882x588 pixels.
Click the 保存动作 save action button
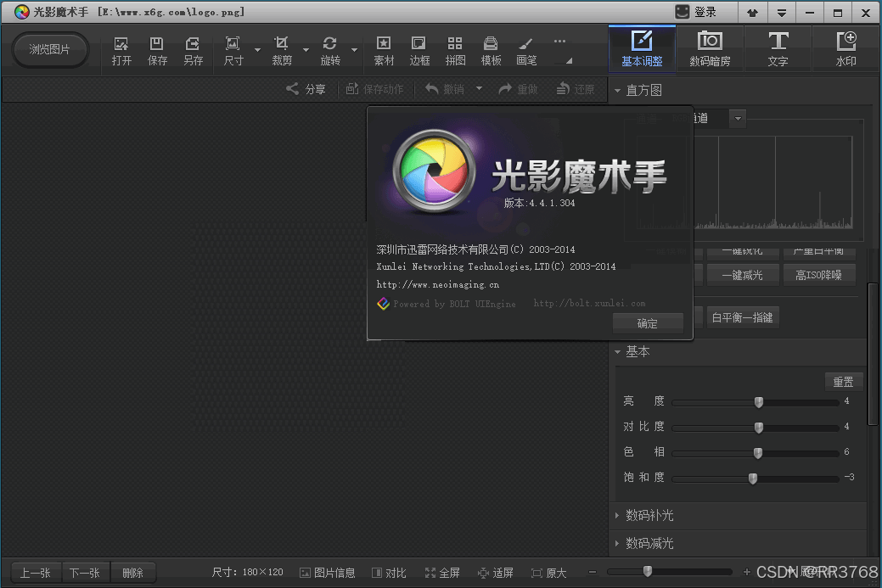click(374, 89)
